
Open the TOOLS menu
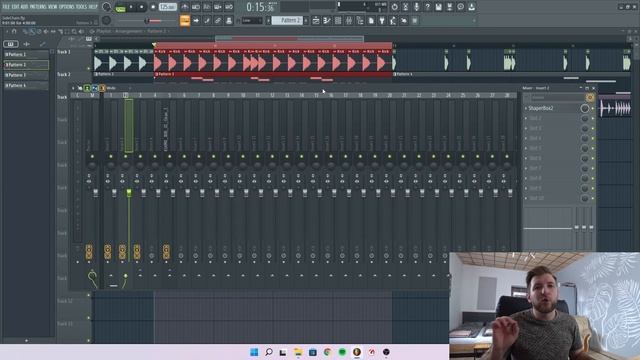(82, 7)
